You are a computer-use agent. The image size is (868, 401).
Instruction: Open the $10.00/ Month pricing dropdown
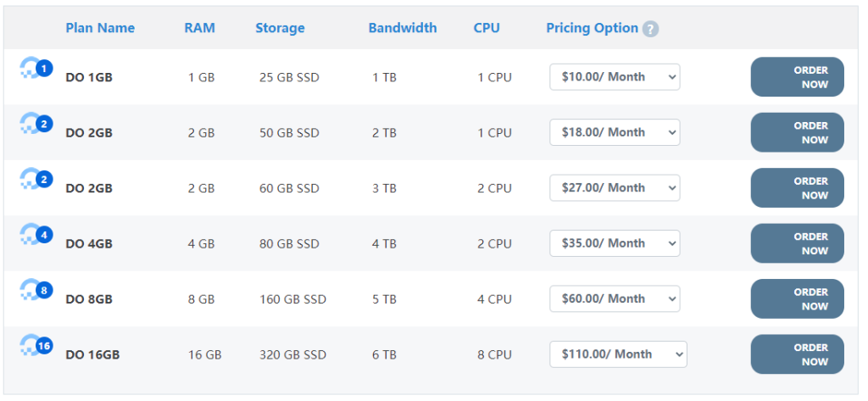click(615, 77)
